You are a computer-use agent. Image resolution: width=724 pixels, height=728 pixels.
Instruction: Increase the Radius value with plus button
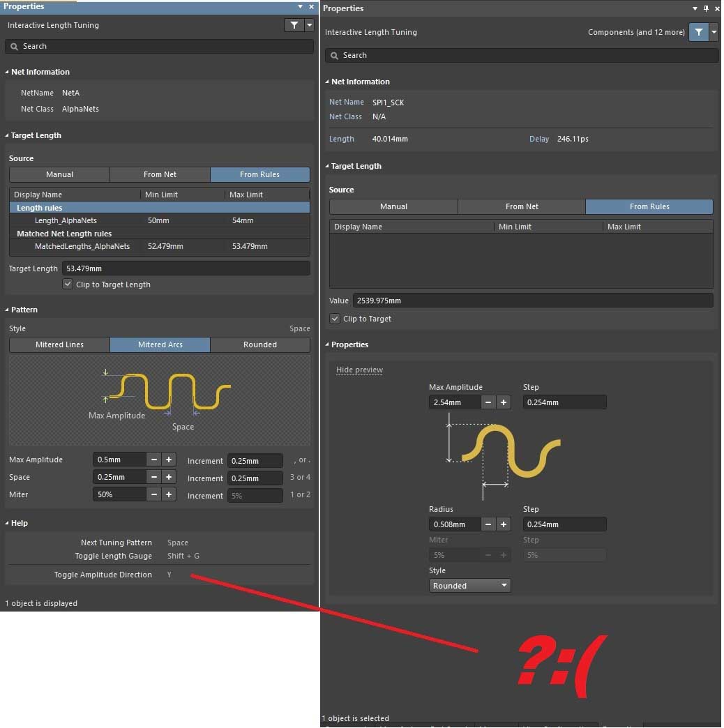(504, 524)
